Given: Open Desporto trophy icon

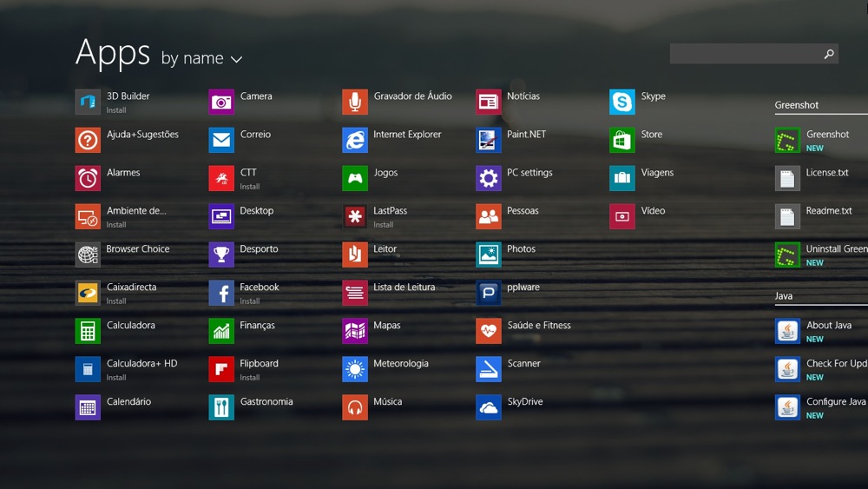Looking at the screenshot, I should click(220, 254).
